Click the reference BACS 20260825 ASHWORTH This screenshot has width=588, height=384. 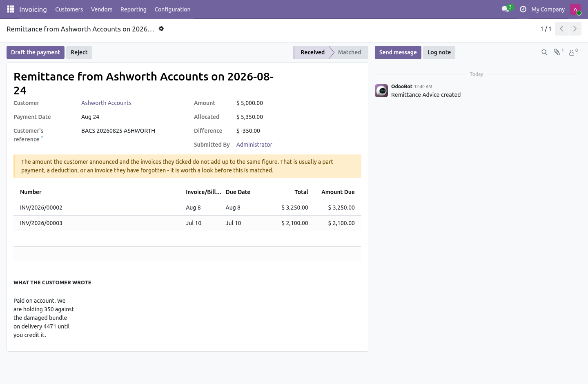[118, 131]
